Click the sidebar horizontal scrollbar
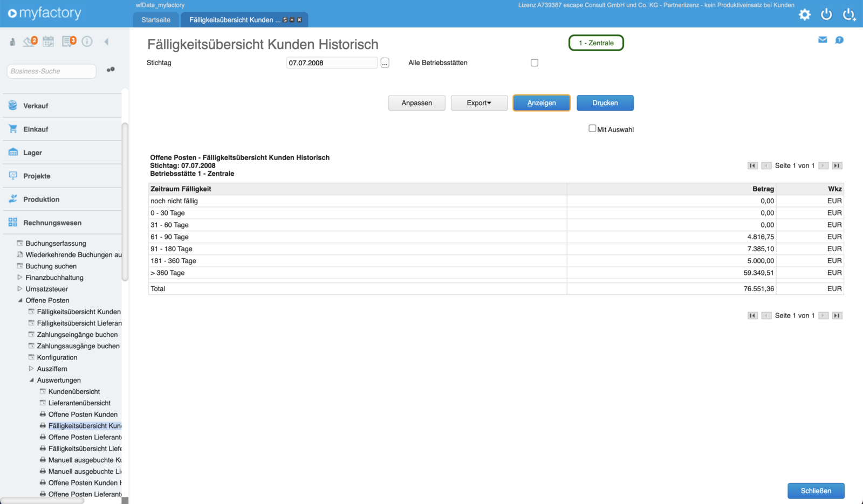This screenshot has width=863, height=504. 43,501
